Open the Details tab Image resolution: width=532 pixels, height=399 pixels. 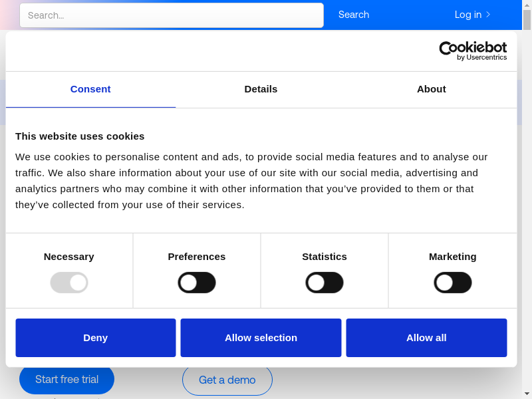click(261, 89)
